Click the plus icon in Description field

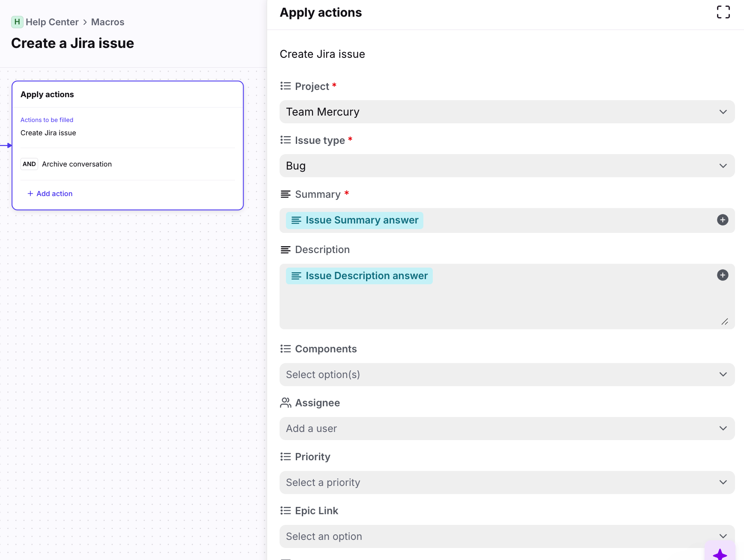coord(722,275)
